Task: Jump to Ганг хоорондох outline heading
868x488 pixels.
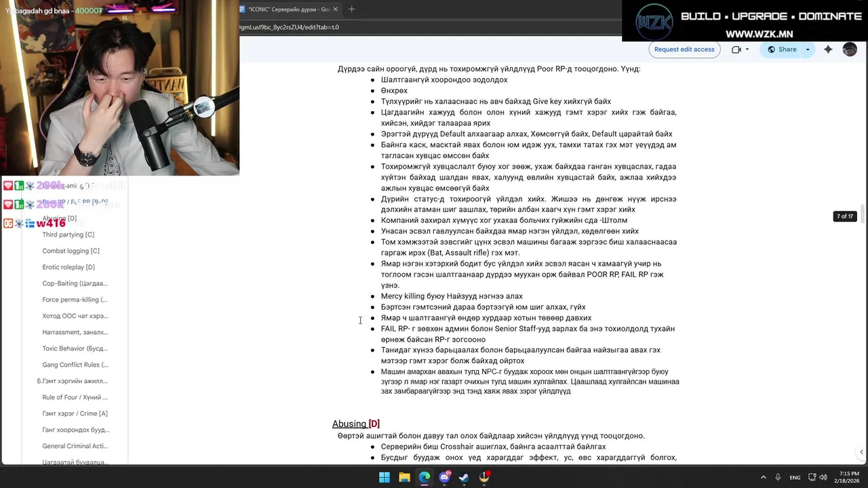Action: [75, 430]
